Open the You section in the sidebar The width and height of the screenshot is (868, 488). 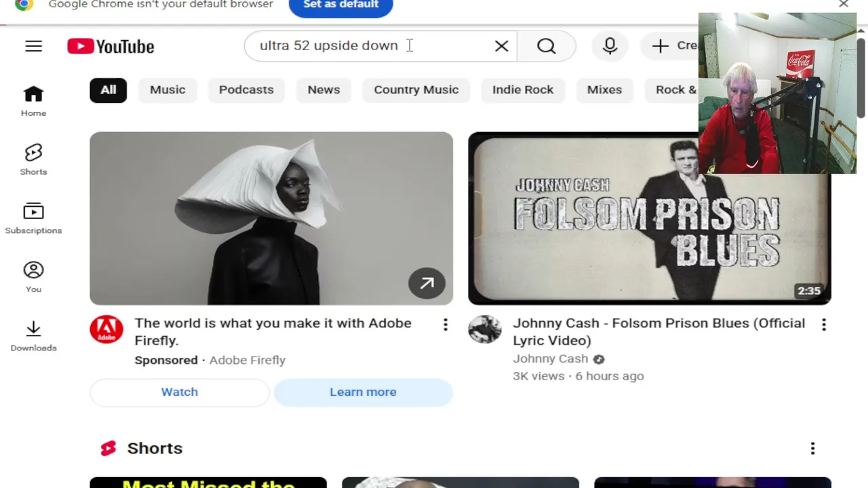point(33,277)
